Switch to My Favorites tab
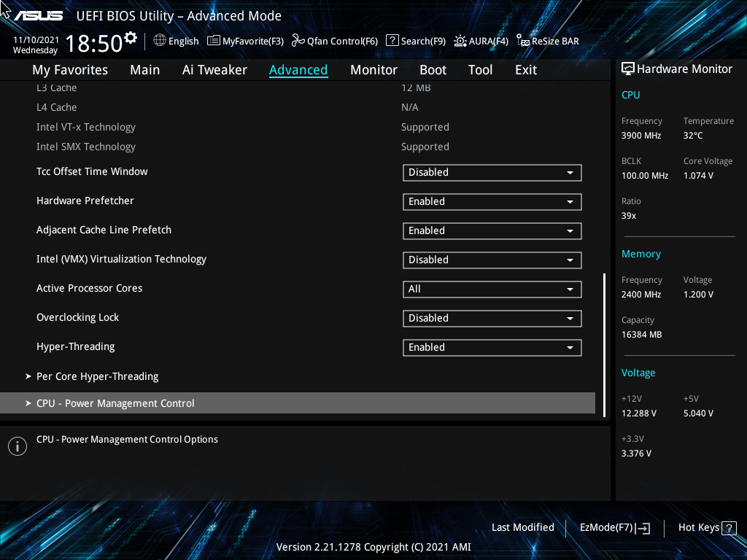The width and height of the screenshot is (747, 560). point(70,70)
